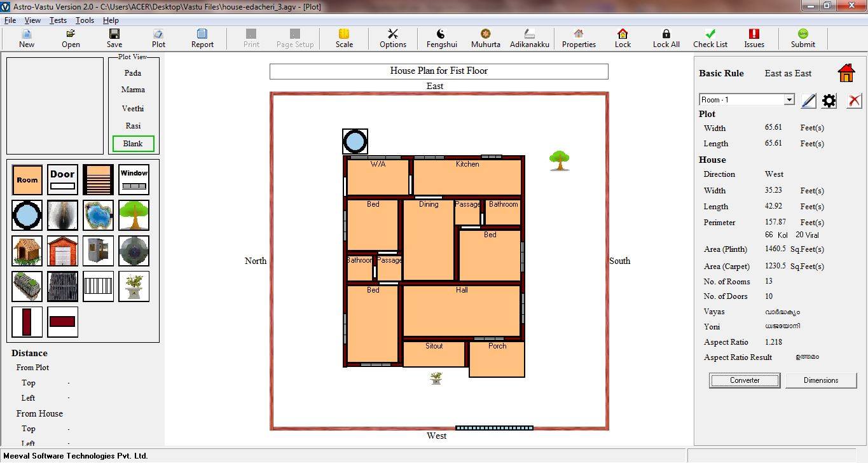The height and width of the screenshot is (463, 868).
Task: Toggle Rasi plot view
Action: click(x=132, y=125)
